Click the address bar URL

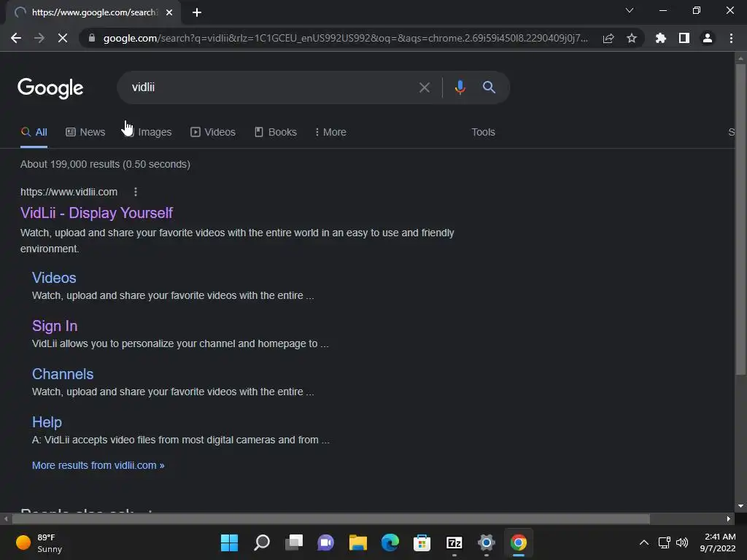pyautogui.click(x=345, y=38)
